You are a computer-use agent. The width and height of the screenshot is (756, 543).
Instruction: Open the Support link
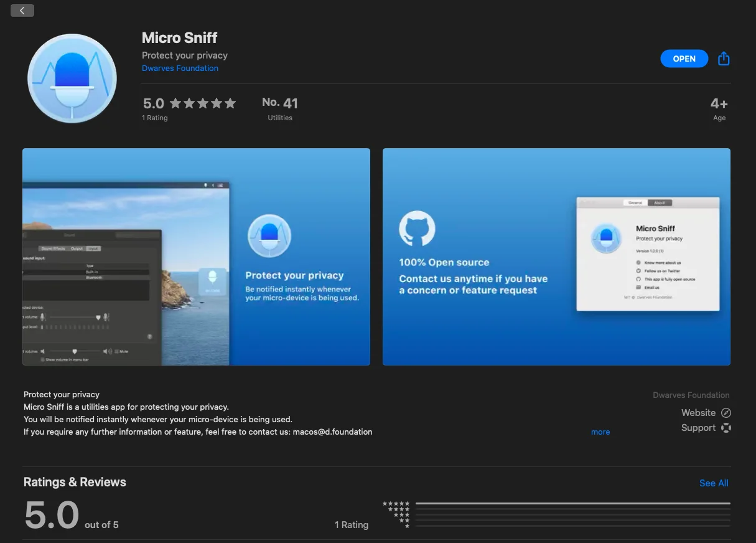[x=706, y=428]
